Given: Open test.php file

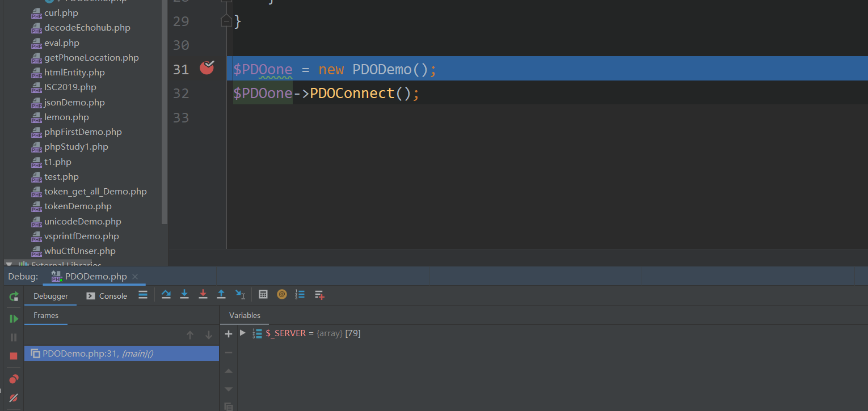Looking at the screenshot, I should (x=54, y=177).
